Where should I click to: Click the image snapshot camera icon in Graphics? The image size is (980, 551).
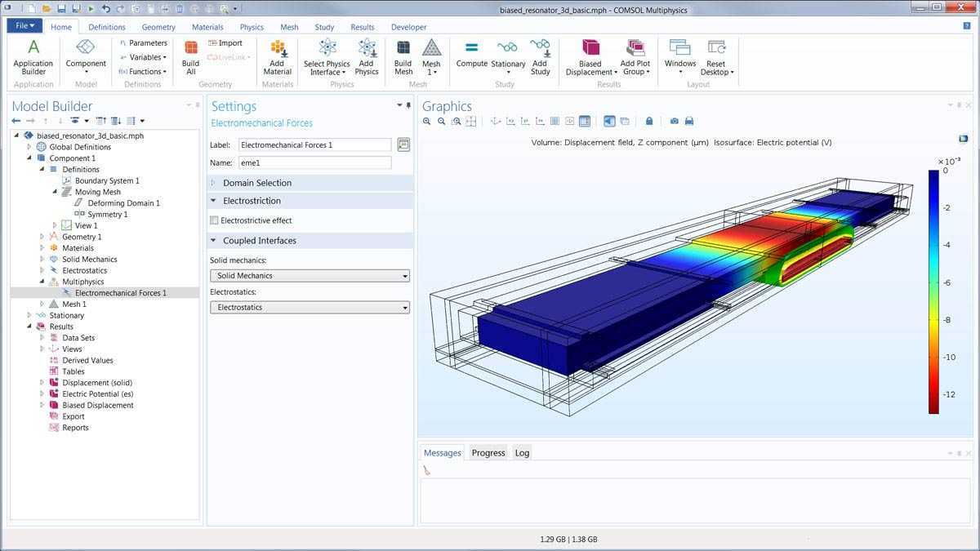tap(673, 121)
